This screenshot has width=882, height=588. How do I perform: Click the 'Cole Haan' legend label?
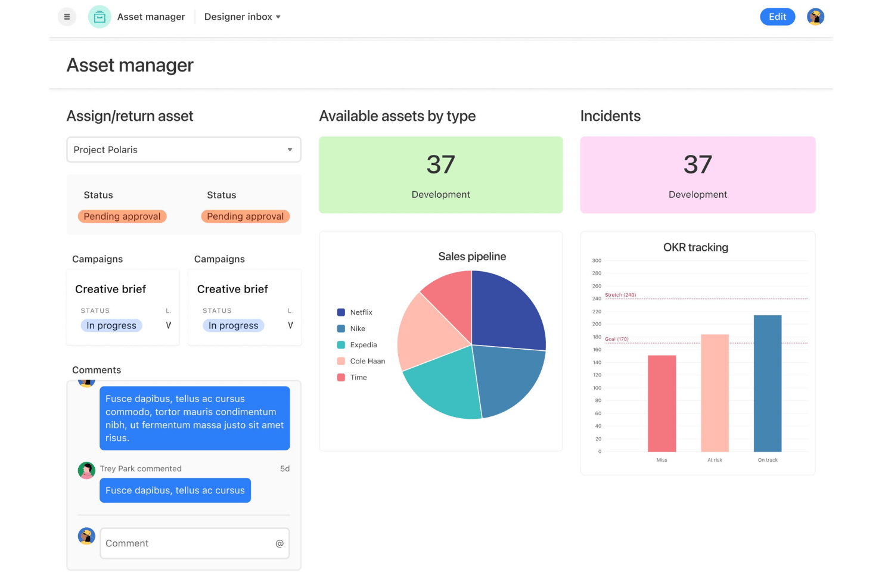pyautogui.click(x=368, y=361)
